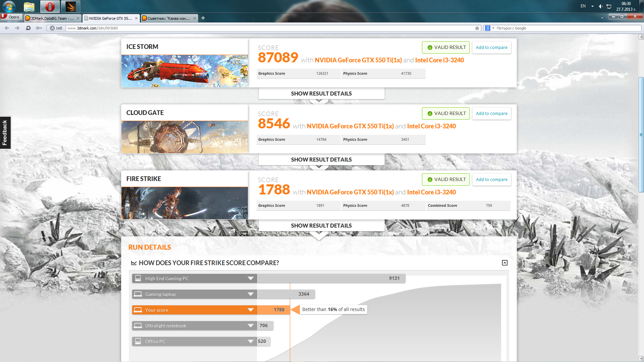Open the Feedback side tab

[5, 133]
